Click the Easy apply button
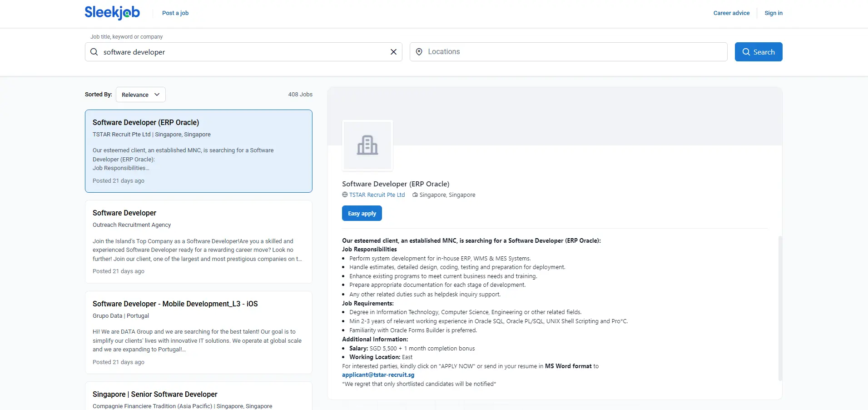868x410 pixels. (362, 213)
